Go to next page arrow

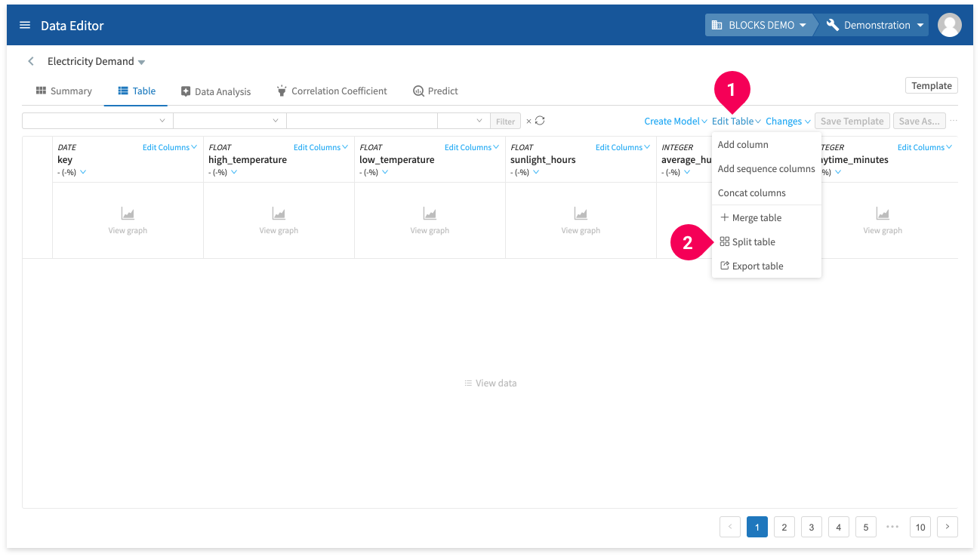(948, 527)
